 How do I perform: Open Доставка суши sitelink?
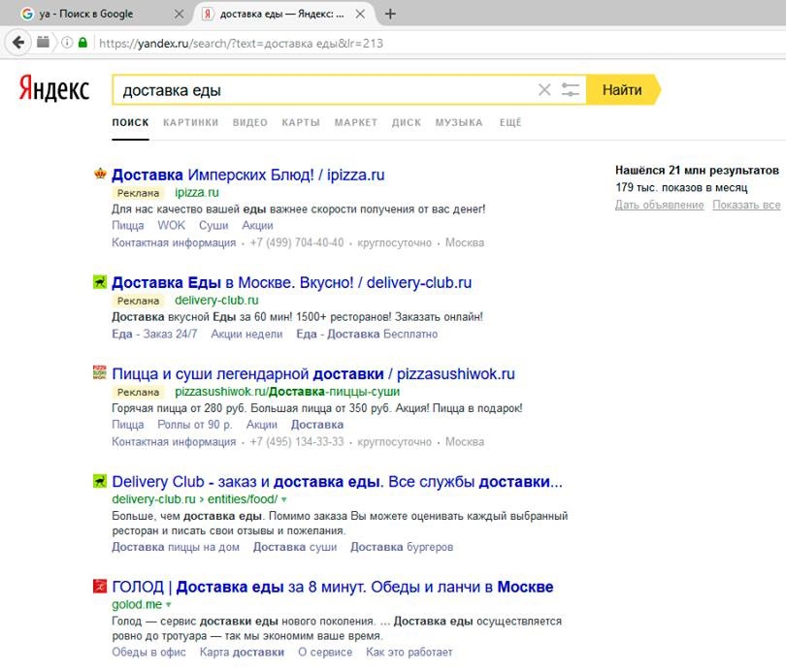click(295, 547)
